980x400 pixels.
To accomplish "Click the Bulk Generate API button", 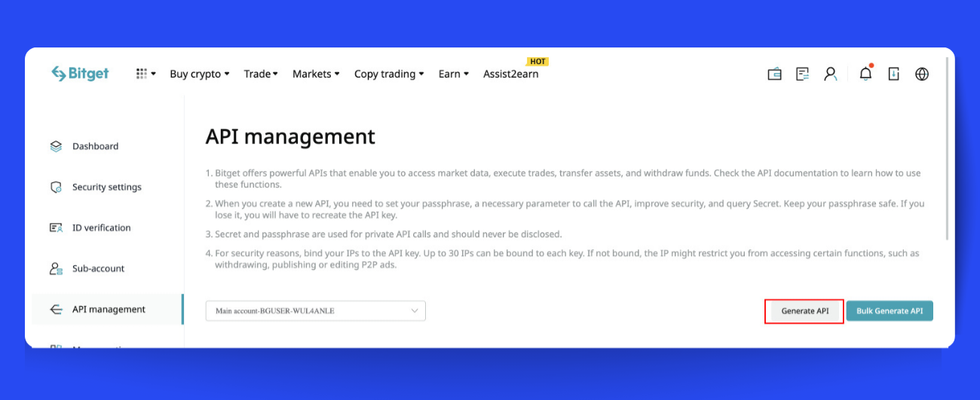I will (890, 311).
